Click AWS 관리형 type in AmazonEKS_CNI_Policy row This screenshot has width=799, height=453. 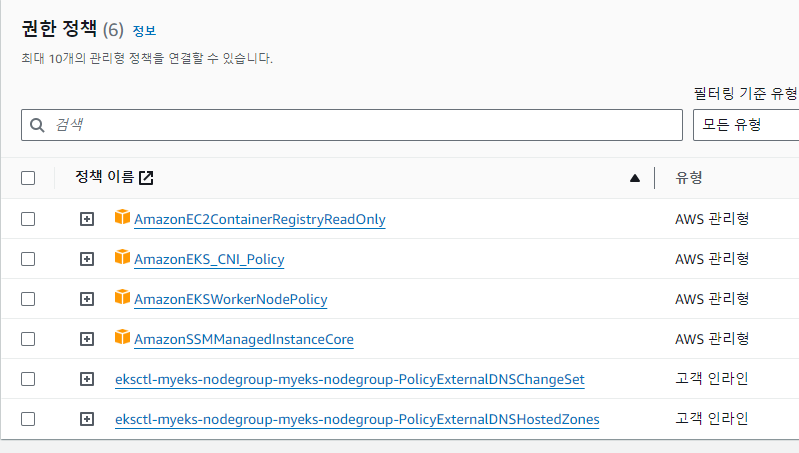(712, 259)
